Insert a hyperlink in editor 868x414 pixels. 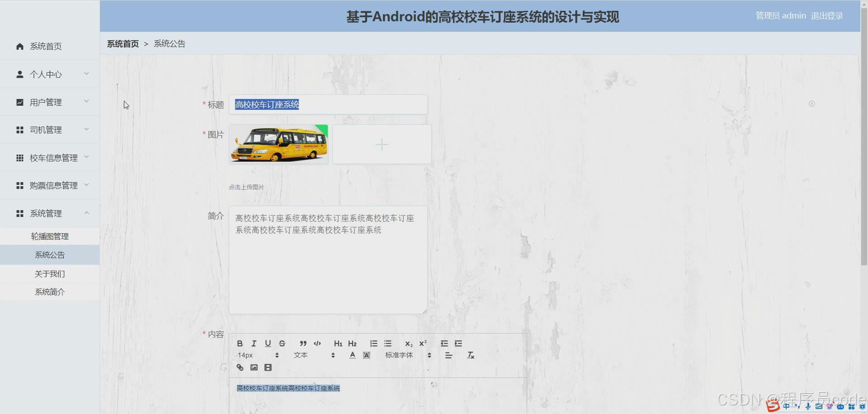tap(240, 367)
